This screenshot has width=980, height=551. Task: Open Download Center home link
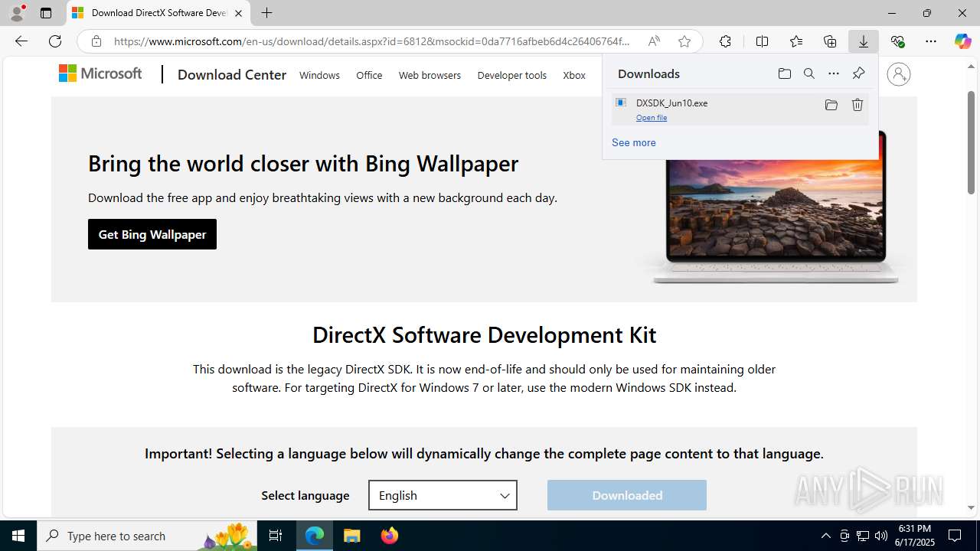(232, 74)
